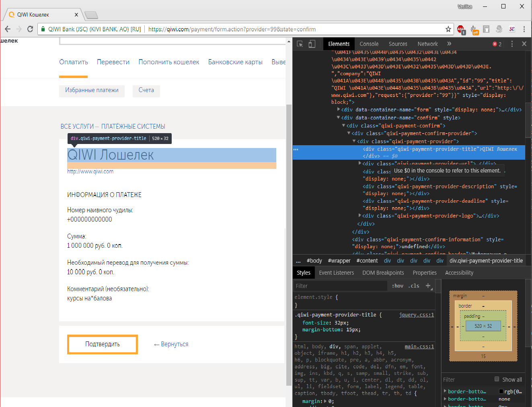Show more DevTools tabs via the chevron
Screen dimensions: 532x407
click(449, 44)
